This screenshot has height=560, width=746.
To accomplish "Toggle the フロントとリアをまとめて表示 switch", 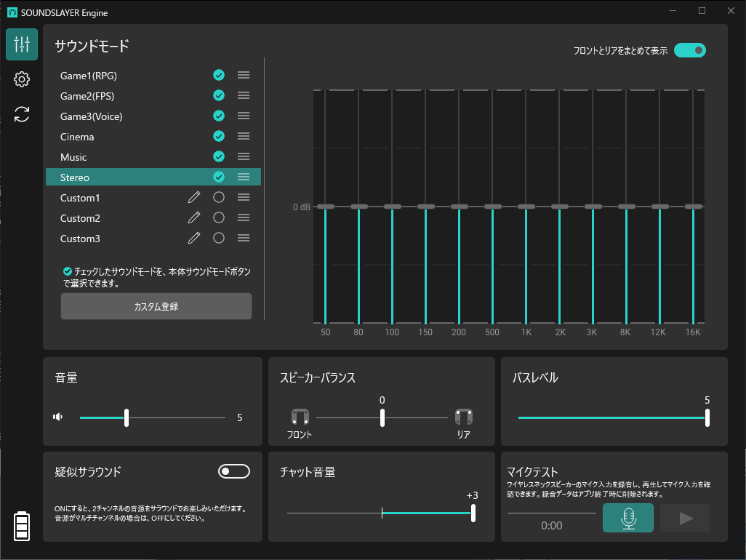I will point(690,50).
